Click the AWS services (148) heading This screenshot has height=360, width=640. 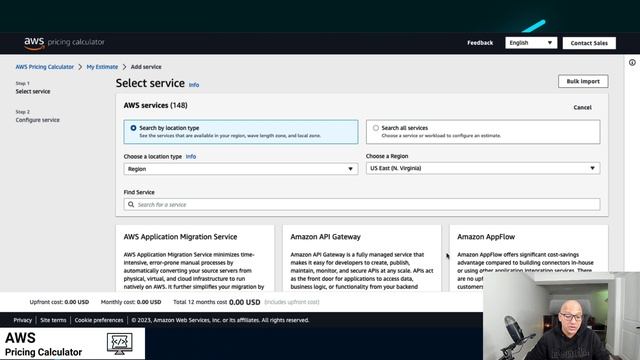pyautogui.click(x=156, y=105)
